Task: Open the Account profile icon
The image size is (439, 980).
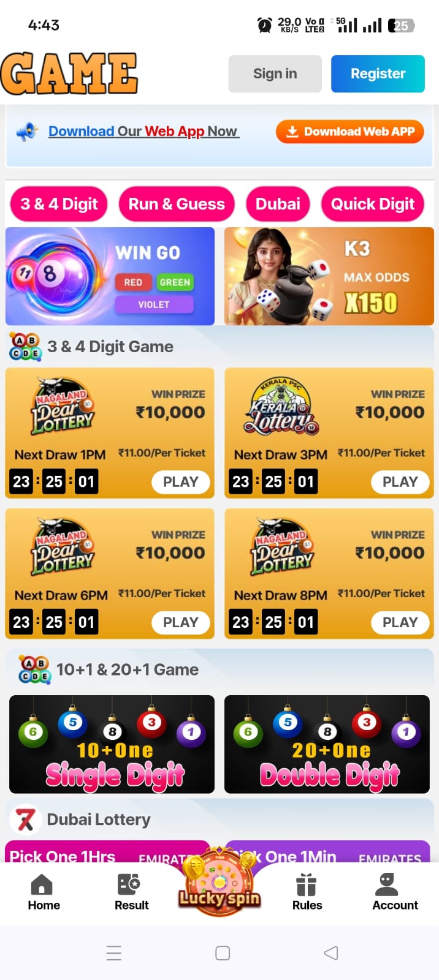Action: [386, 884]
